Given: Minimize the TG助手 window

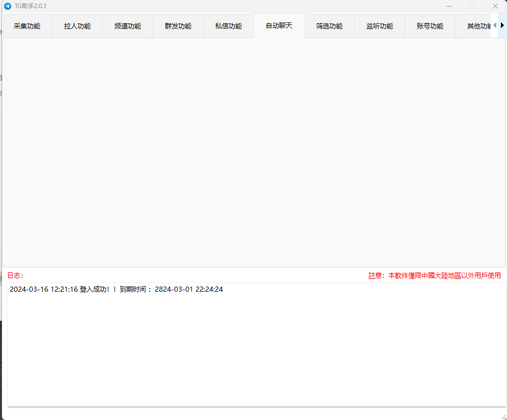Looking at the screenshot, I should coord(449,6).
